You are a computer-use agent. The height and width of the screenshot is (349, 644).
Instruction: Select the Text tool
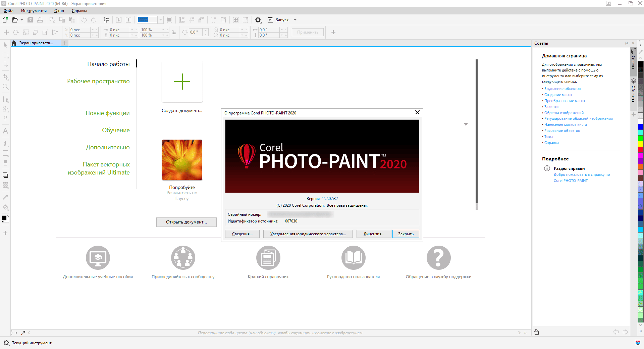(x=5, y=131)
